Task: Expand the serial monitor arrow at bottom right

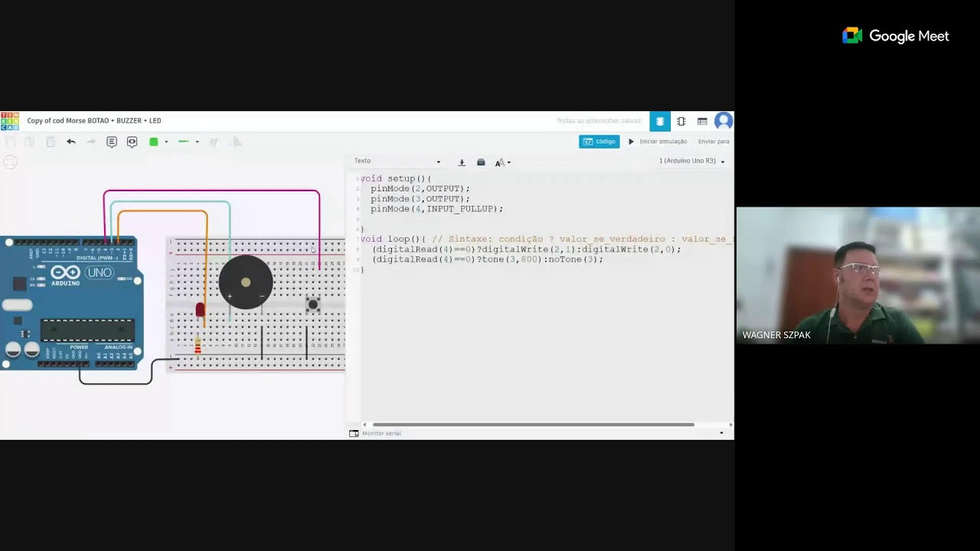Action: click(721, 433)
